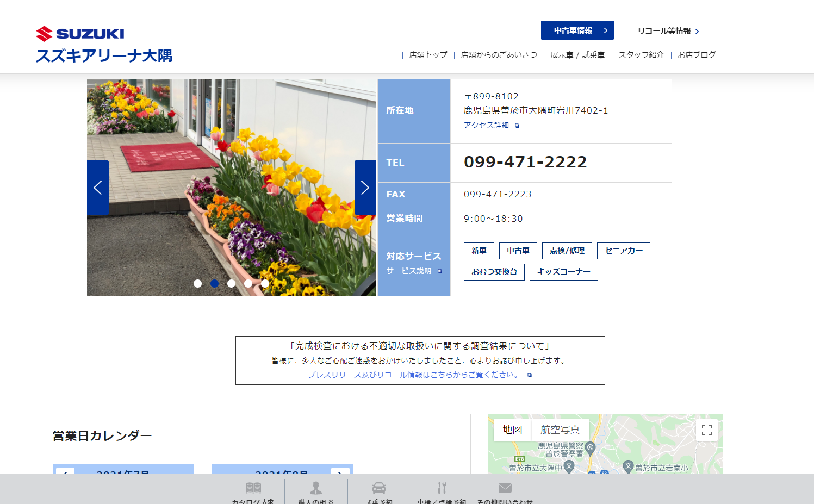Switch map to 地図 view
Screen dimensions: 814x504
click(512, 430)
